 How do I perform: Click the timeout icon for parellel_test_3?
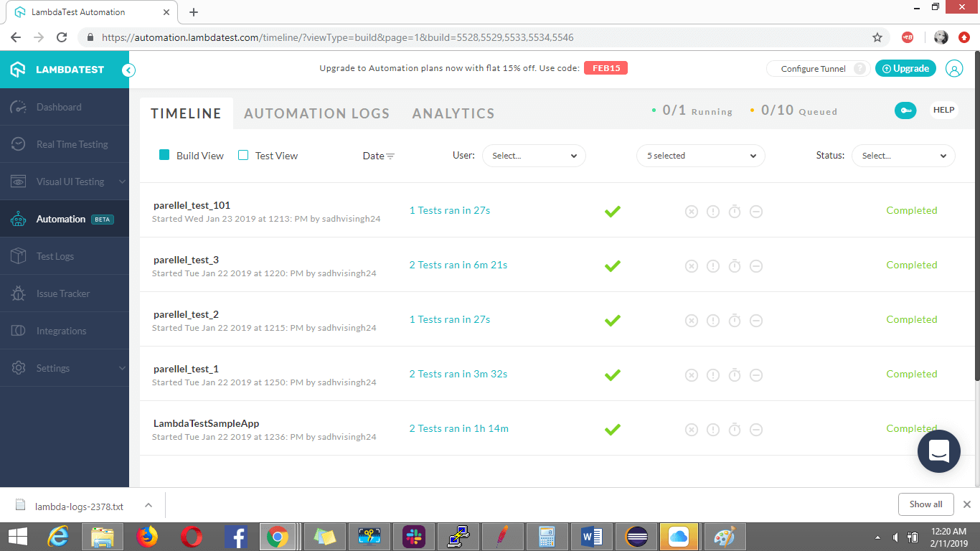coord(734,266)
